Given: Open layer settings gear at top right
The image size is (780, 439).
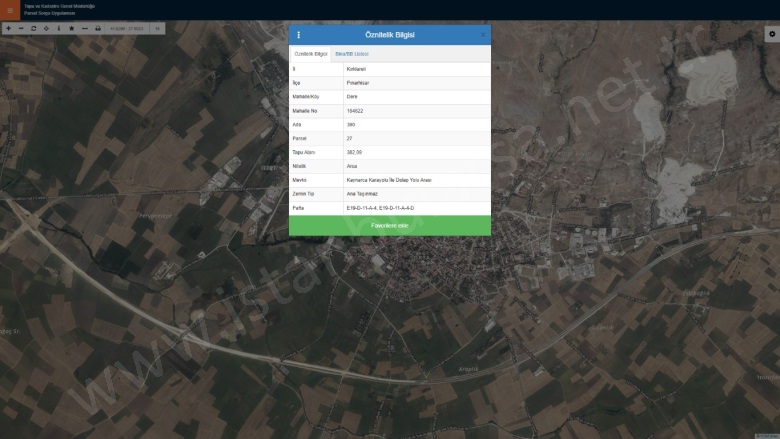Looking at the screenshot, I should (x=771, y=34).
